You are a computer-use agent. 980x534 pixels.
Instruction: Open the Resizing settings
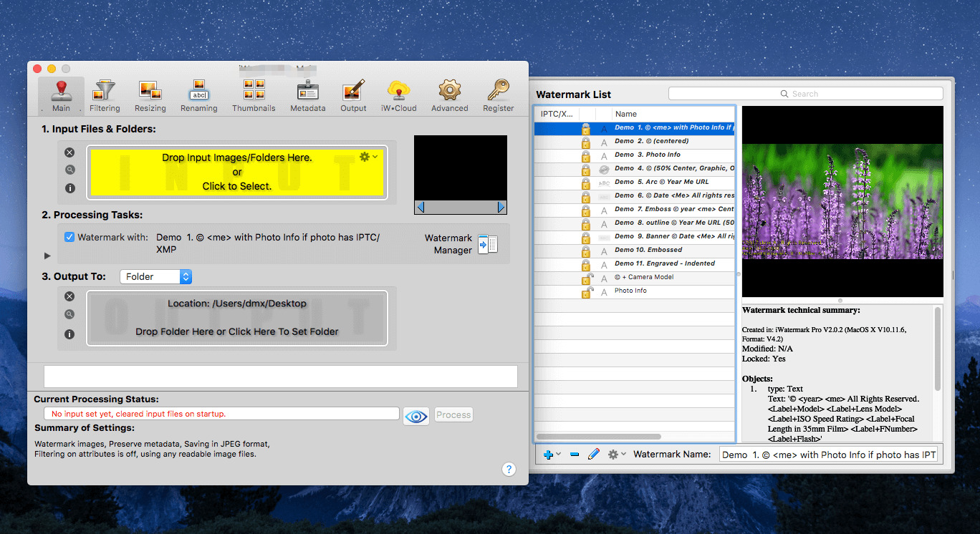click(x=150, y=96)
